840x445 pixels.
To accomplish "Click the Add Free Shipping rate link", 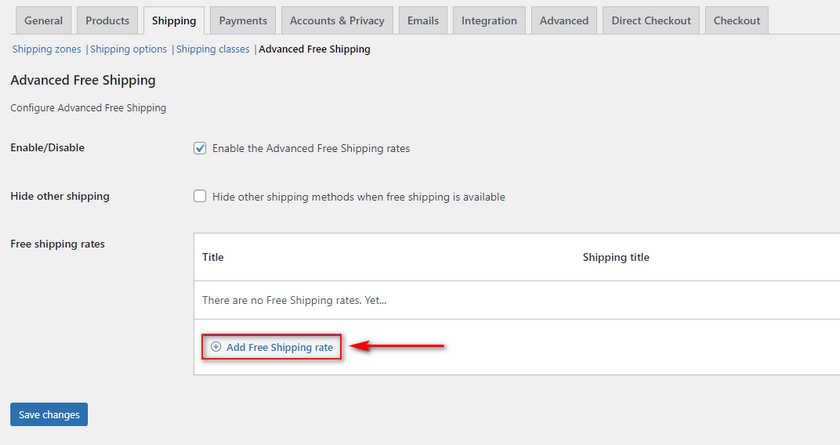I will point(279,347).
